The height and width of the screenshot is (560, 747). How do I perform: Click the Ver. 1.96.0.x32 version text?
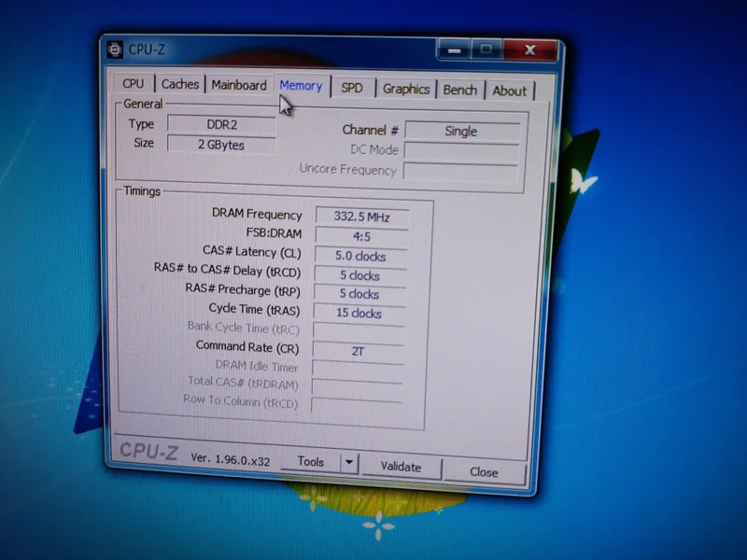tap(230, 459)
